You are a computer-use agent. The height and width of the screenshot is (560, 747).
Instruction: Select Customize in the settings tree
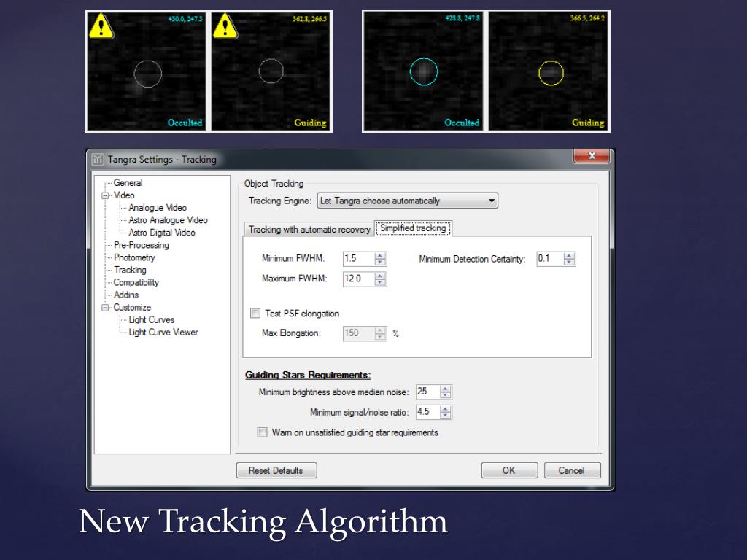tap(132, 307)
